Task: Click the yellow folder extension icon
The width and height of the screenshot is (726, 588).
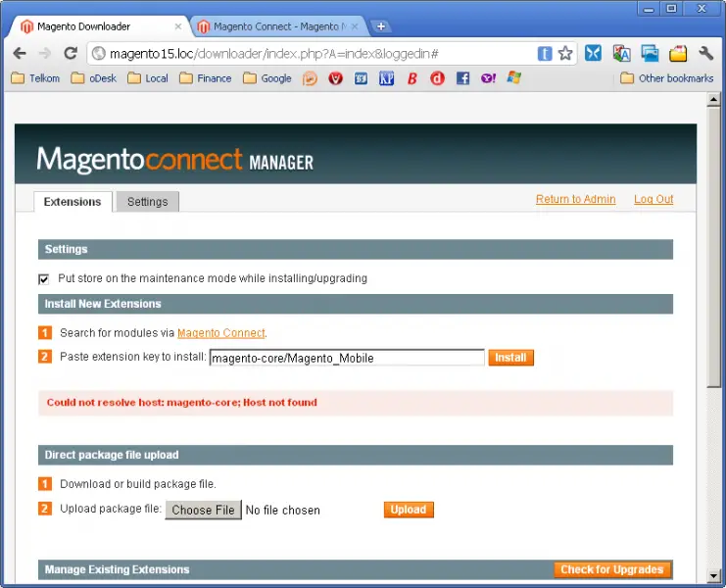Action: 678,54
